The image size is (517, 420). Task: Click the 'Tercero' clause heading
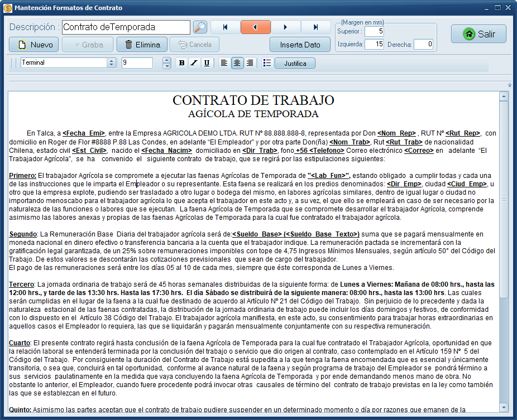coord(21,284)
